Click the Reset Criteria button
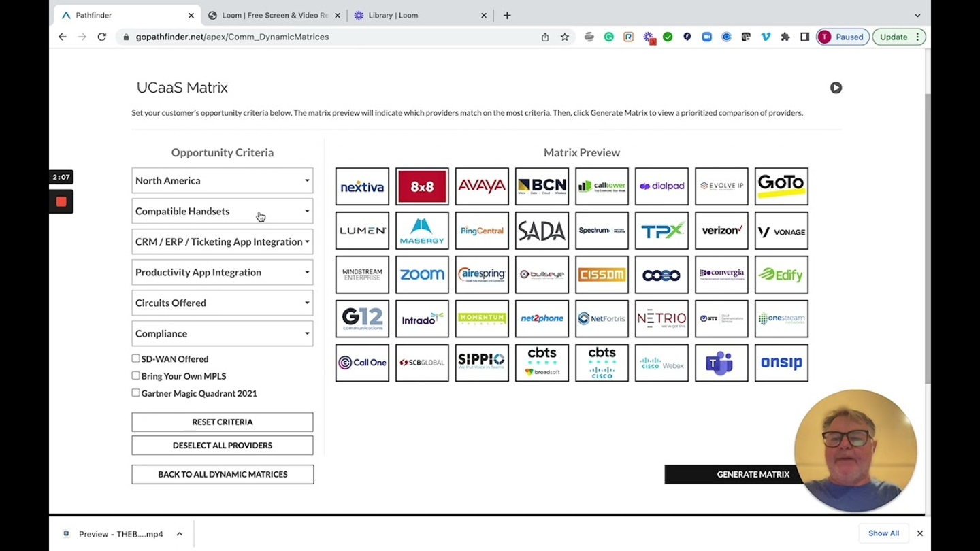 pyautogui.click(x=223, y=422)
